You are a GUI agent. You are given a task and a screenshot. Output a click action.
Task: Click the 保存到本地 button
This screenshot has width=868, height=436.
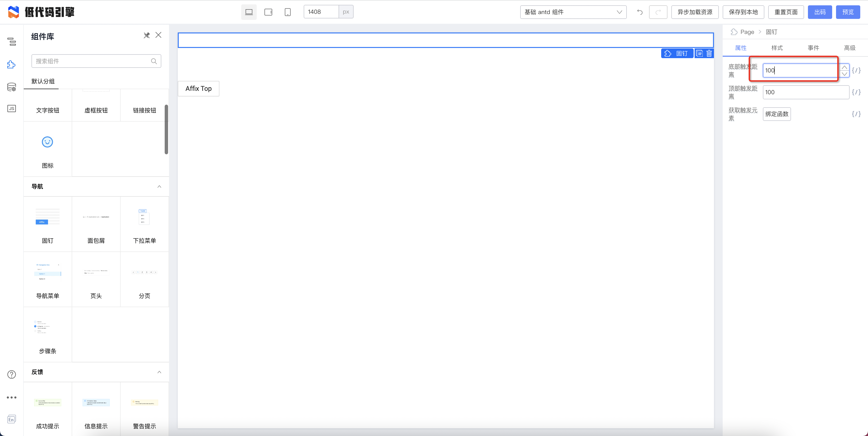click(743, 12)
